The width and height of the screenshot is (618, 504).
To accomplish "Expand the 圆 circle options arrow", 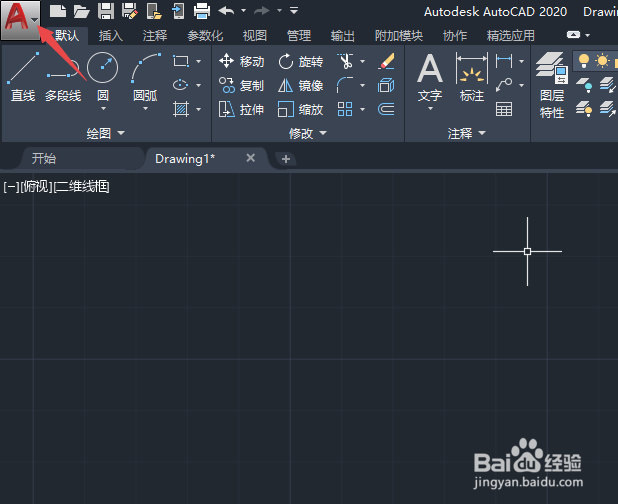I will point(103,108).
